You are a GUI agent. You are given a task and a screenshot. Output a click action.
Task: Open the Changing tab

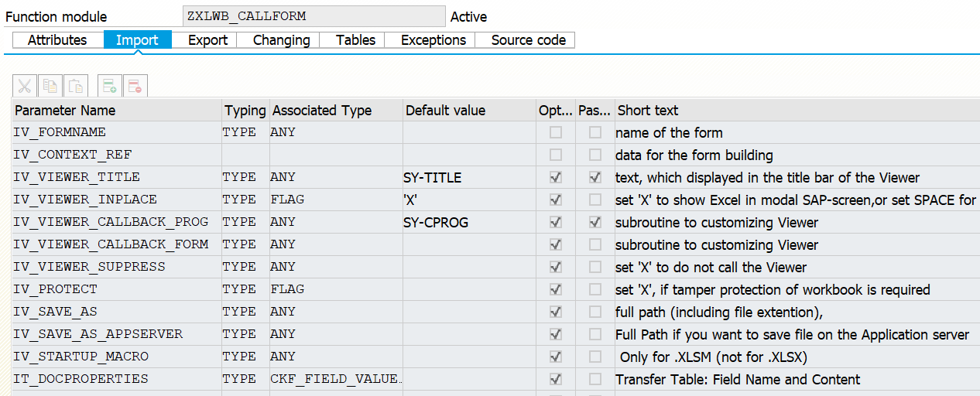281,40
